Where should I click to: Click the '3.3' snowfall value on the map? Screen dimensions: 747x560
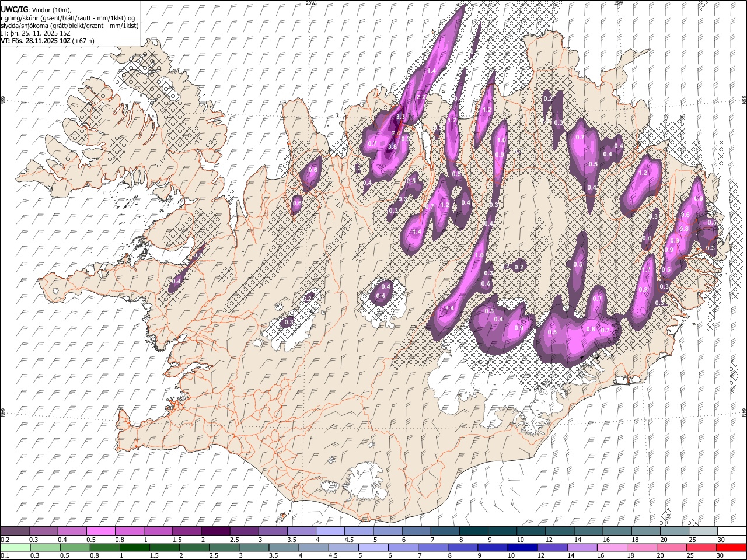click(400, 117)
